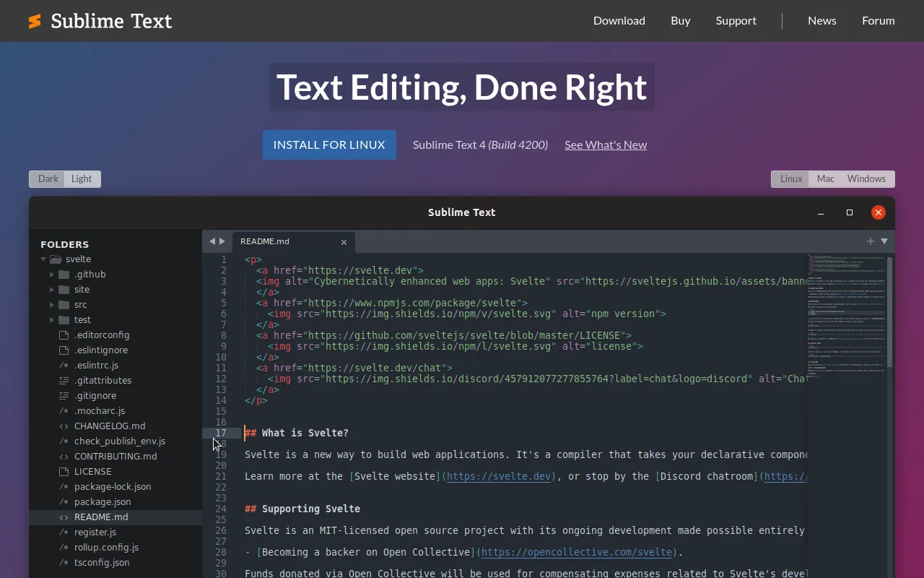Open the See What's New link
Viewport: 924px width, 578px height.
(x=606, y=144)
